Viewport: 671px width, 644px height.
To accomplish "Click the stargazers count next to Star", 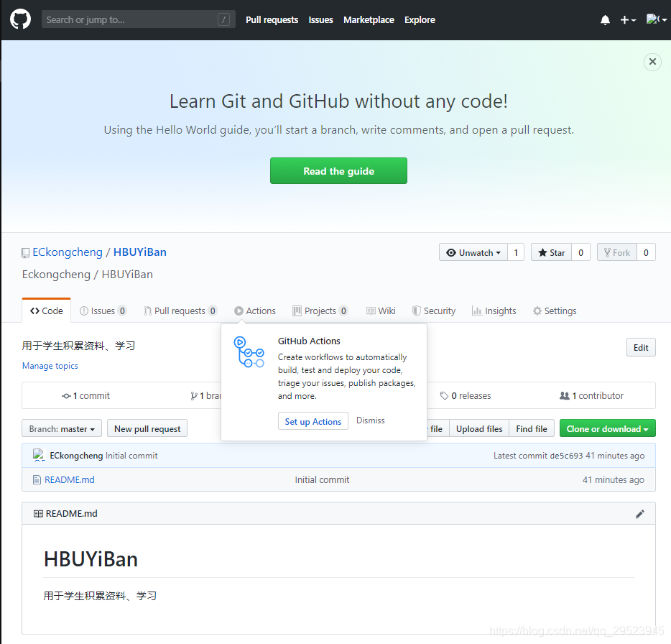I will [580, 252].
